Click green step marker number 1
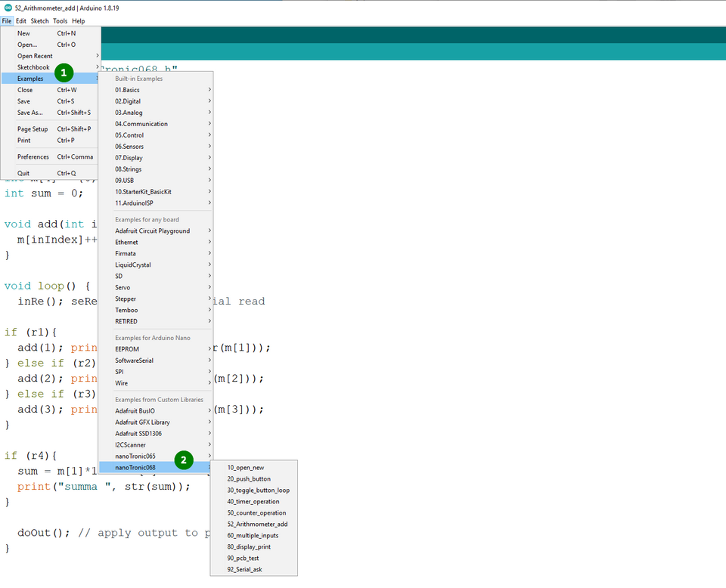This screenshot has width=726, height=588. tap(64, 73)
